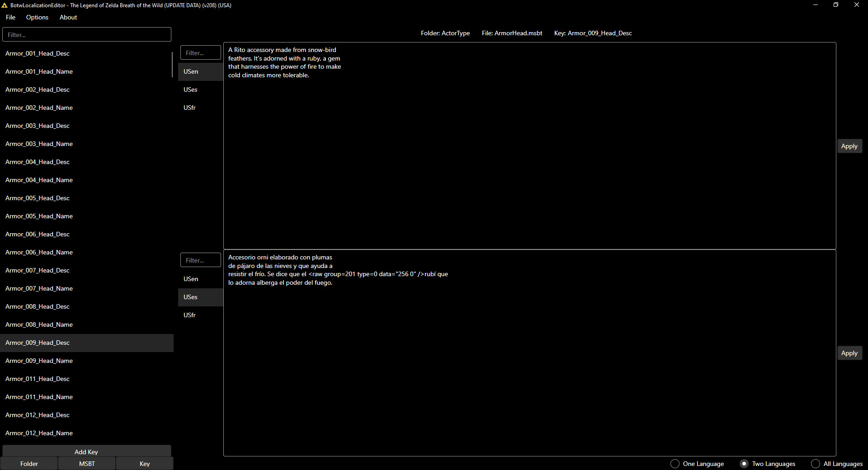Open the File menu
The image size is (868, 470).
click(10, 17)
